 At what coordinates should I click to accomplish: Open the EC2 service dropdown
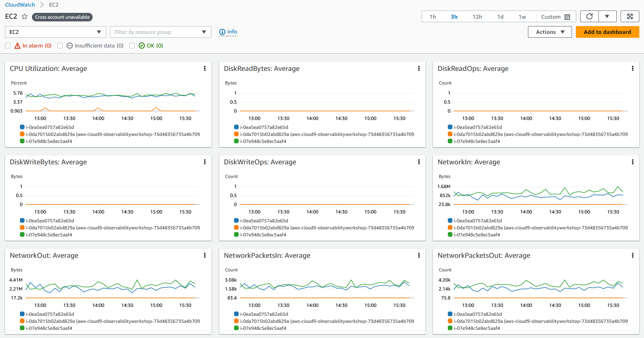[55, 32]
